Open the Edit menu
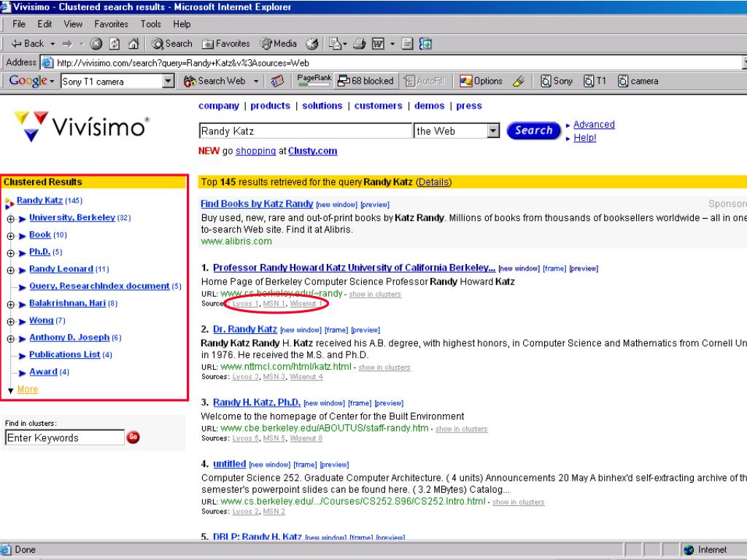Screen dimensions: 747x560 (44, 24)
